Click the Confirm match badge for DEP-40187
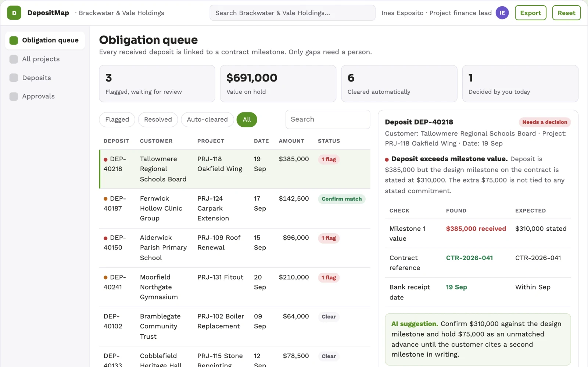Image resolution: width=588 pixels, height=367 pixels. pyautogui.click(x=341, y=199)
